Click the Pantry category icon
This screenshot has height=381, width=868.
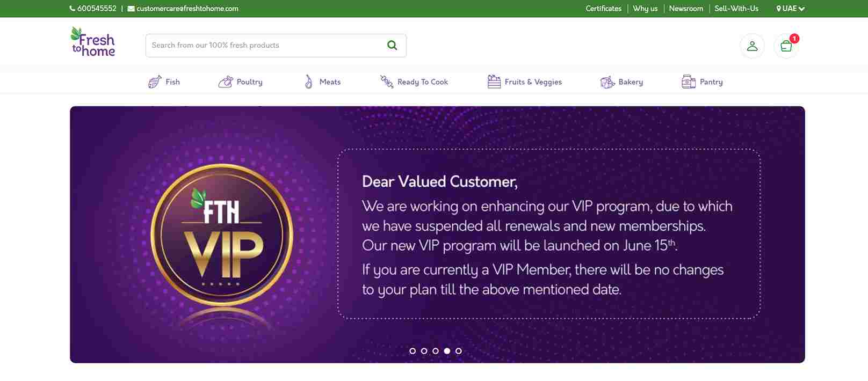689,82
